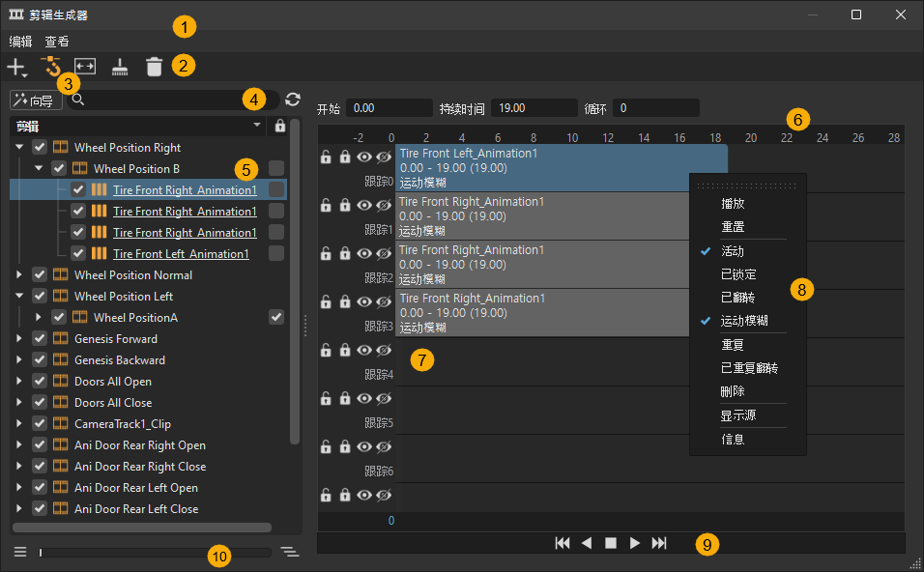Click the closed lock icon on track 0
This screenshot has width=924, height=572.
coord(345,157)
